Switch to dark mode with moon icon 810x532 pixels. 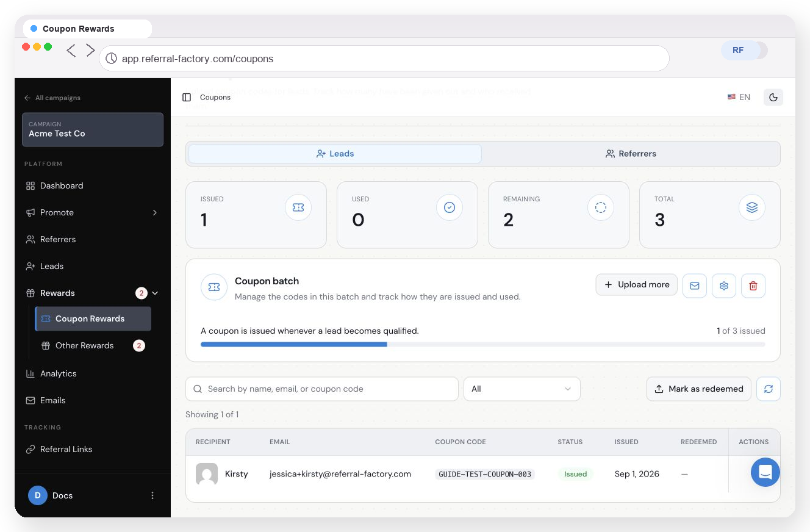(x=773, y=98)
